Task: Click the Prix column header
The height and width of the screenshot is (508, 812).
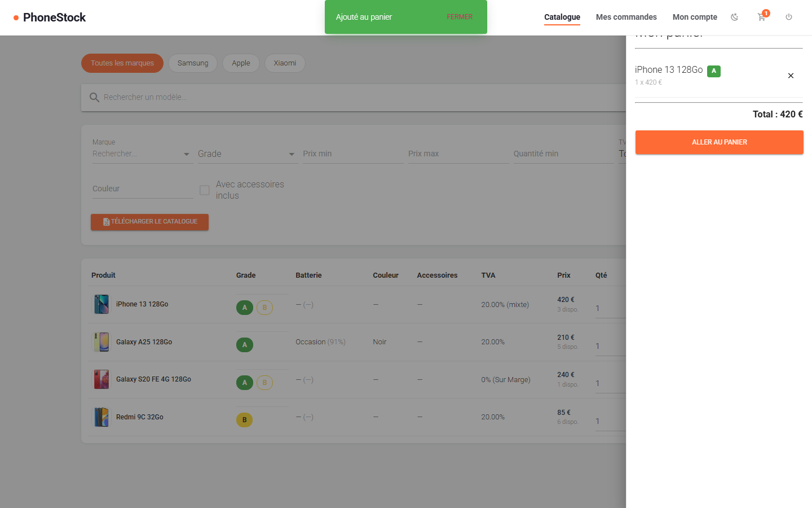Action: [564, 275]
